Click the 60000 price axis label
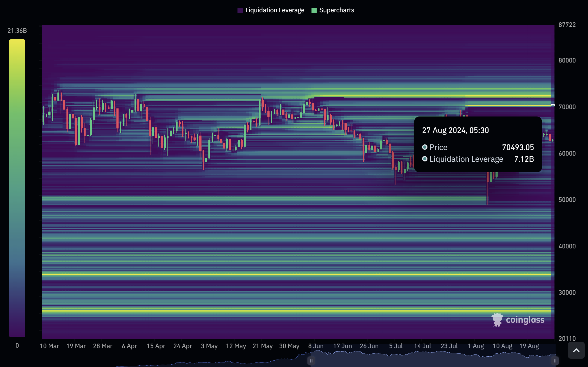The height and width of the screenshot is (367, 588). [x=567, y=153]
